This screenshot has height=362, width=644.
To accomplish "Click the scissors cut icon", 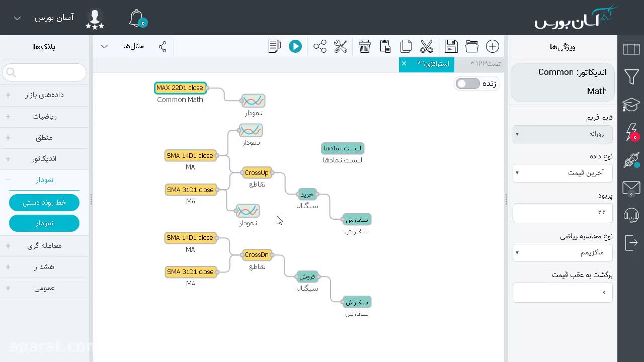I will pyautogui.click(x=427, y=47).
